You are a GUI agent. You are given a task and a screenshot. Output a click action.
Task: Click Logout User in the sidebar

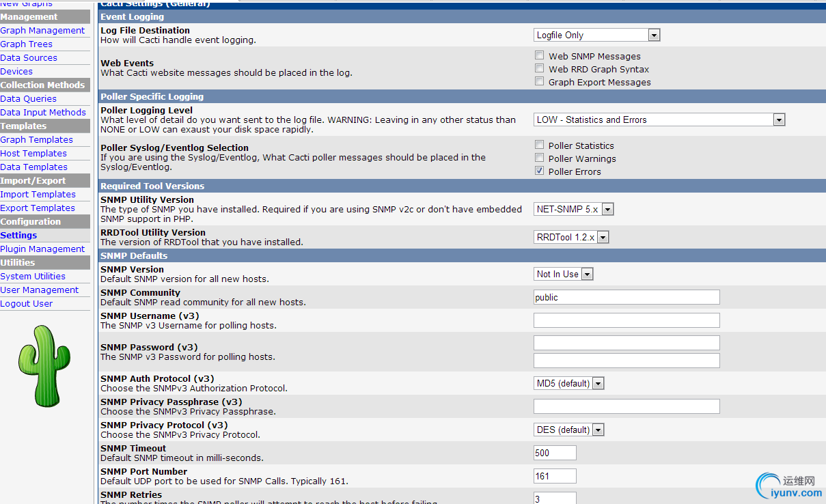[27, 303]
